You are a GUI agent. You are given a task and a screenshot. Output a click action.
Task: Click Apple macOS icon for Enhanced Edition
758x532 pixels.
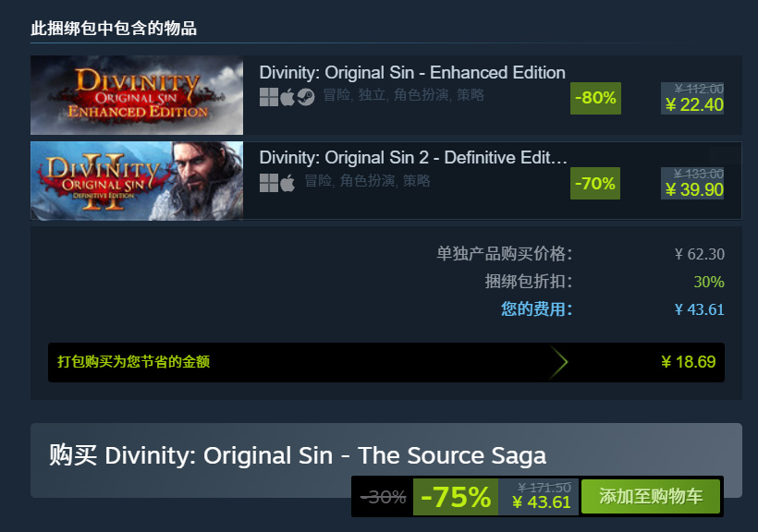(287, 97)
